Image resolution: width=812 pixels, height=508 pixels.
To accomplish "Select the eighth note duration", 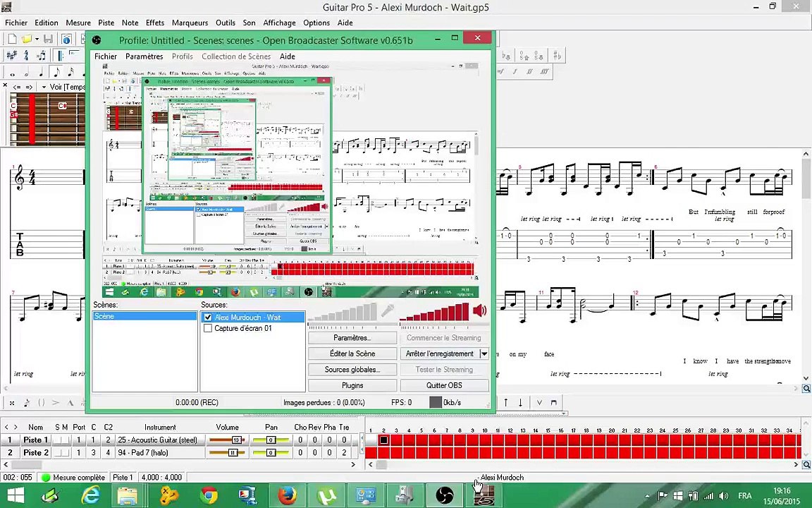I will point(56,73).
